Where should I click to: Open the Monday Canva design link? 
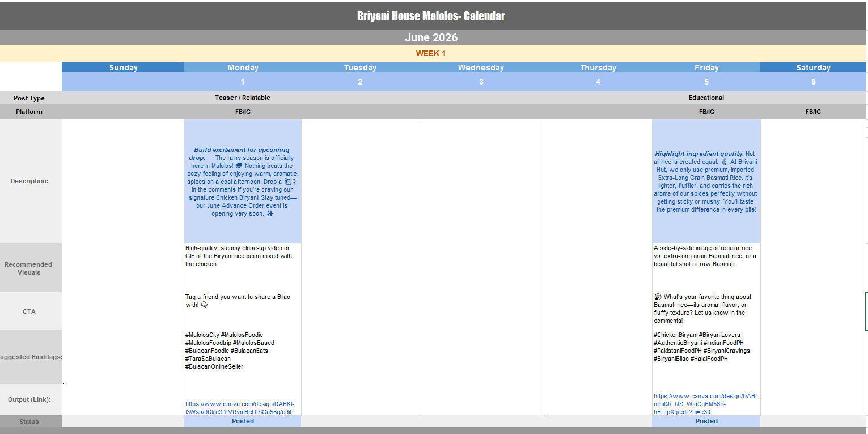(239, 408)
